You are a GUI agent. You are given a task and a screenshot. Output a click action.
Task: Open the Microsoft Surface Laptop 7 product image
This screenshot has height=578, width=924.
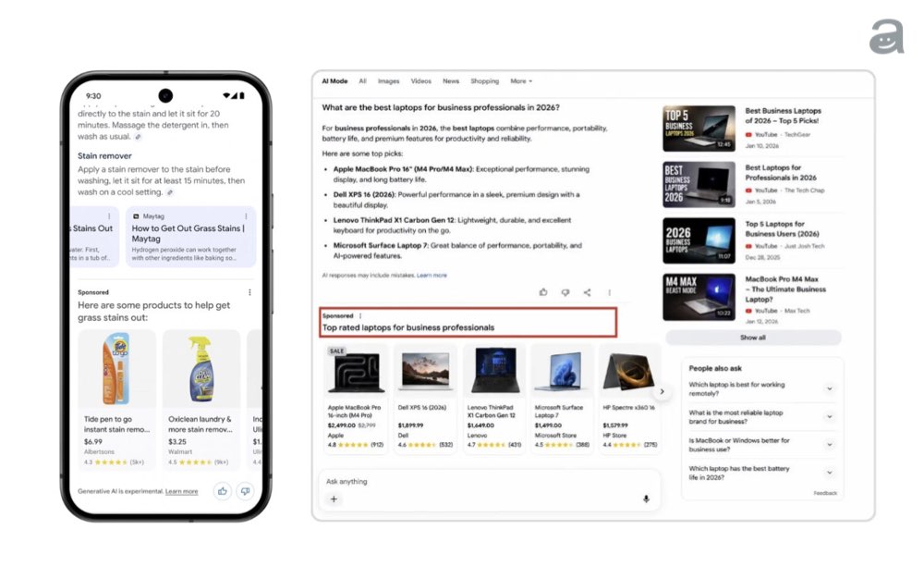(562, 371)
